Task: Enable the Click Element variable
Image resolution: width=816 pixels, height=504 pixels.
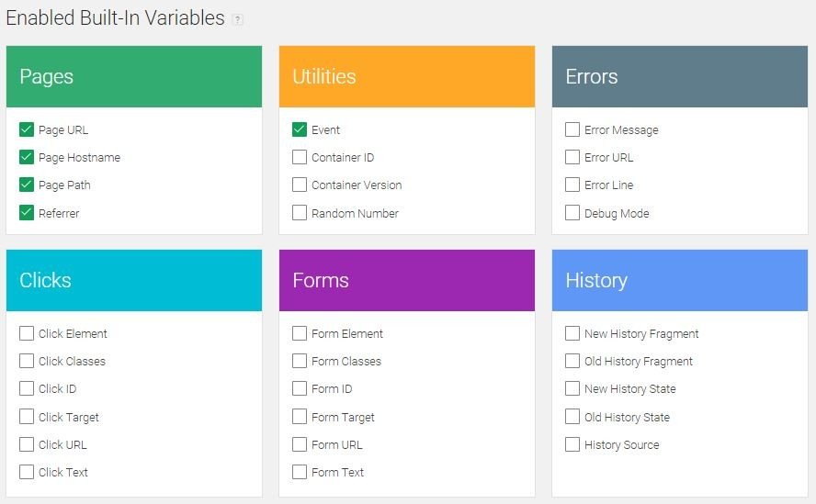Action: 27,333
